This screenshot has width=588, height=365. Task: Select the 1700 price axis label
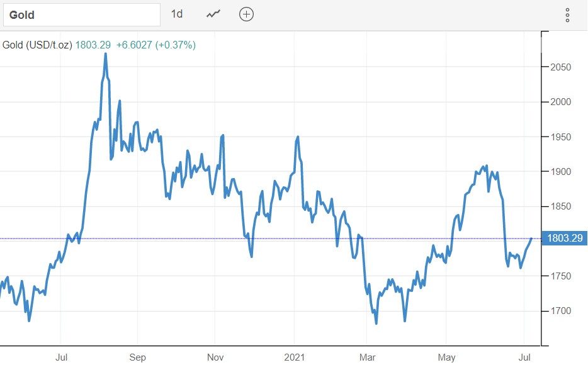(560, 312)
